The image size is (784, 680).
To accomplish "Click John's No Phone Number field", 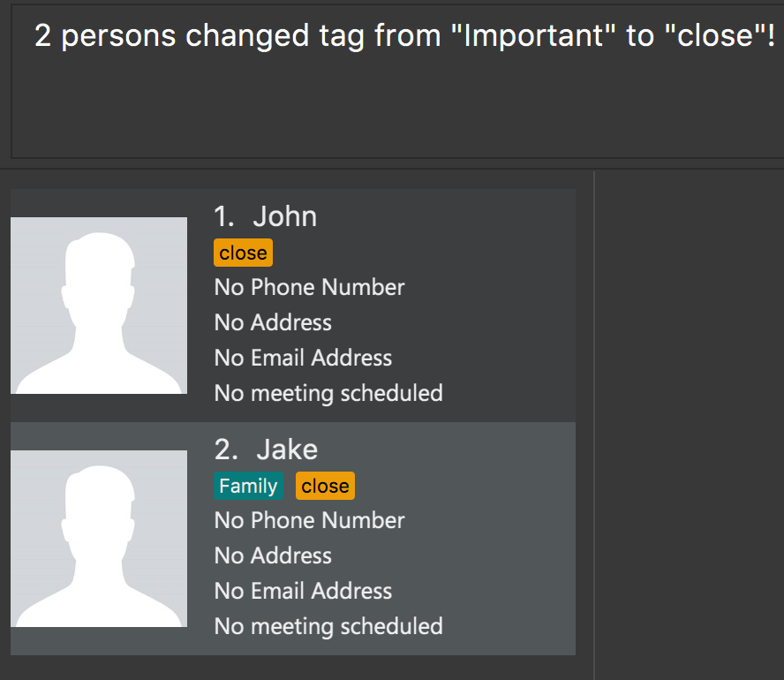I will click(x=310, y=288).
